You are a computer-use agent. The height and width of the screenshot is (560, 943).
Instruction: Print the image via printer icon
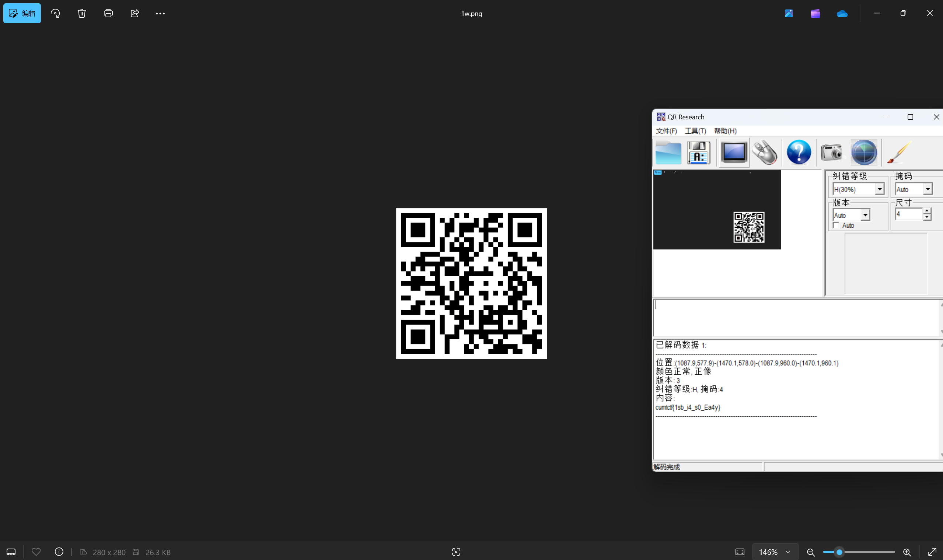point(108,13)
